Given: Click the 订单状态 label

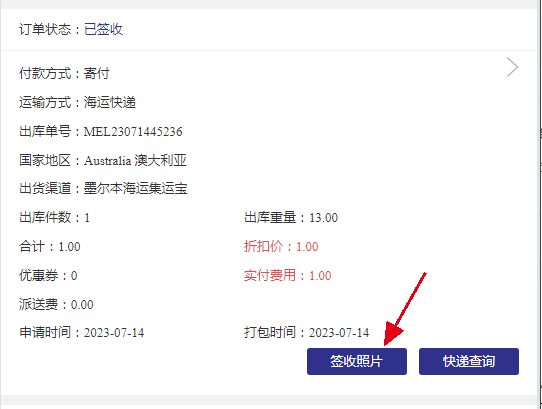Looking at the screenshot, I should [x=45, y=29].
